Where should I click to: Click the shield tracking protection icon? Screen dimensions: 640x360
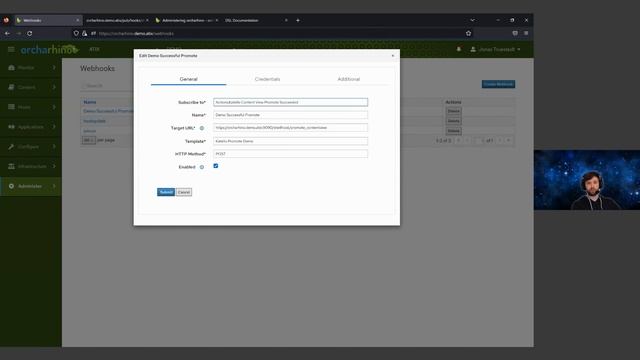coord(76,33)
